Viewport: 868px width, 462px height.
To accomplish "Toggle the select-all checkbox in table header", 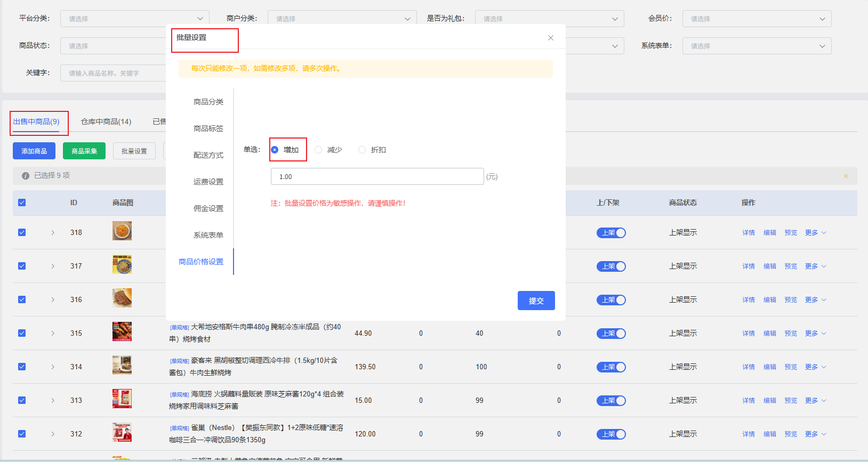I will (22, 202).
